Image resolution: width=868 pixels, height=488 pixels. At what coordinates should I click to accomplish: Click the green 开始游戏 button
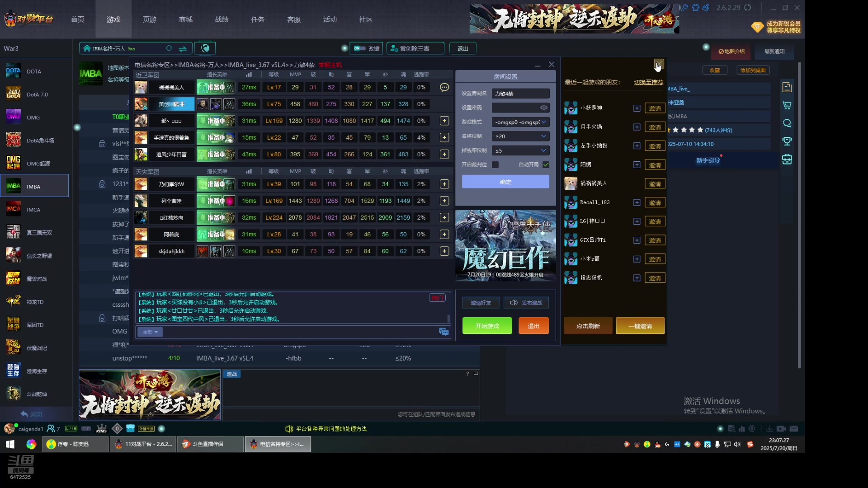[487, 326]
